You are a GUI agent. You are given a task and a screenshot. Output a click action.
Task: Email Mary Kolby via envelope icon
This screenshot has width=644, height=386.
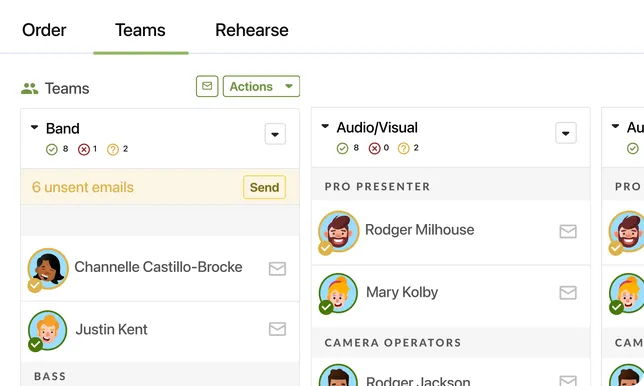tap(568, 292)
